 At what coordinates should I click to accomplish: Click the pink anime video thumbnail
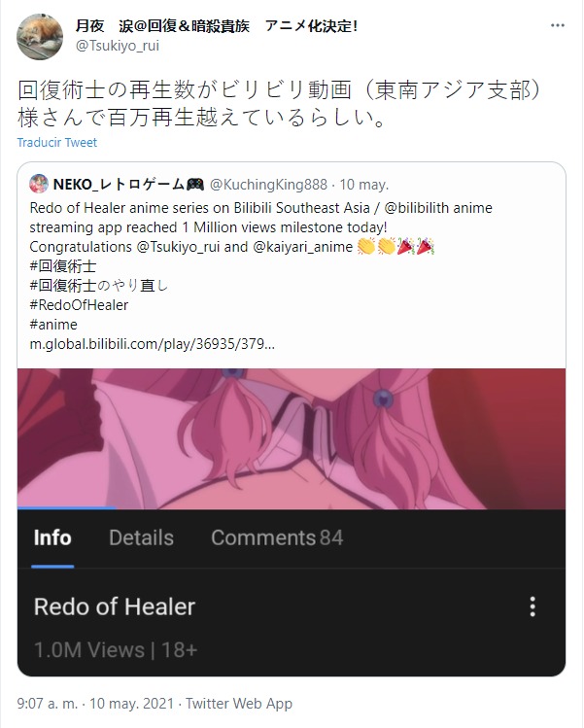292,438
